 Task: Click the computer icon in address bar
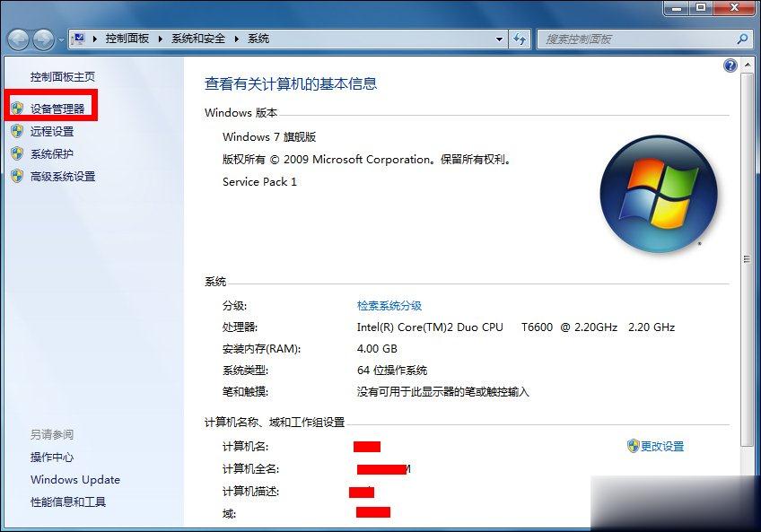click(x=78, y=39)
